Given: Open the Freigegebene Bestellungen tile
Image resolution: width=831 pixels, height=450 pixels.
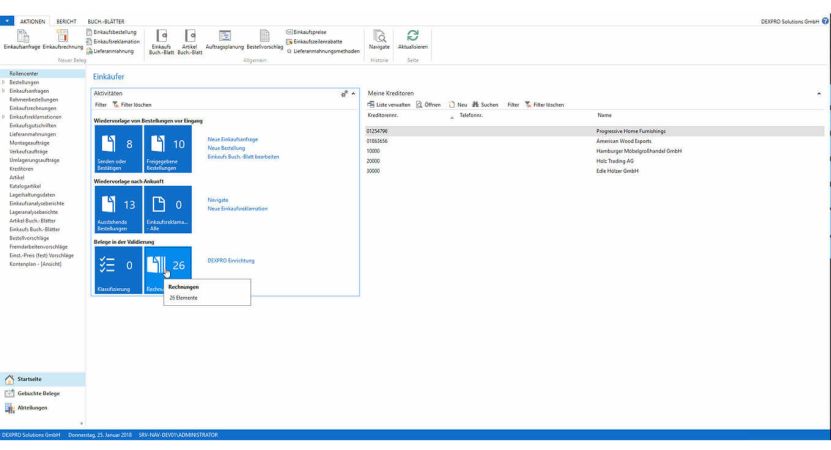Looking at the screenshot, I should pyautogui.click(x=168, y=152).
